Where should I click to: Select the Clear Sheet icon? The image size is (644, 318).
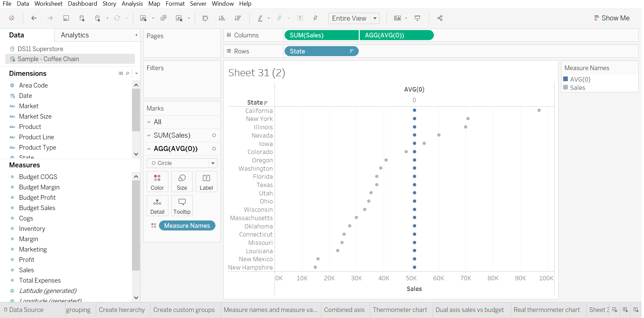179,18
